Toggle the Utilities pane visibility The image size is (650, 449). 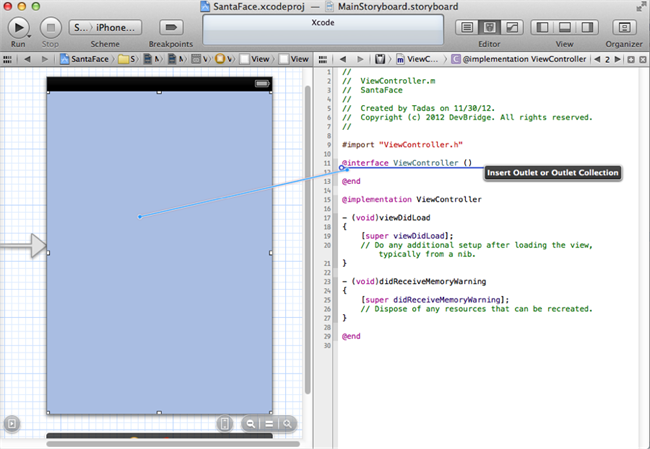point(587,28)
